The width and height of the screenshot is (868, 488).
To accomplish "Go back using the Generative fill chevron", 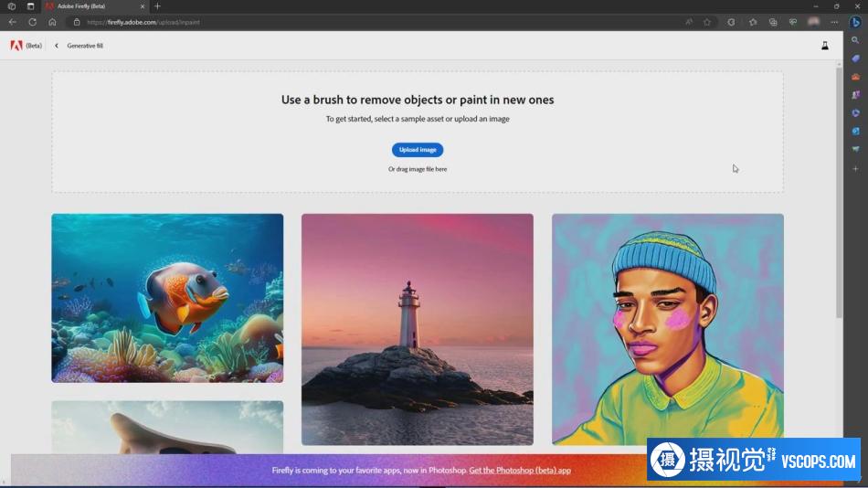I will point(57,46).
